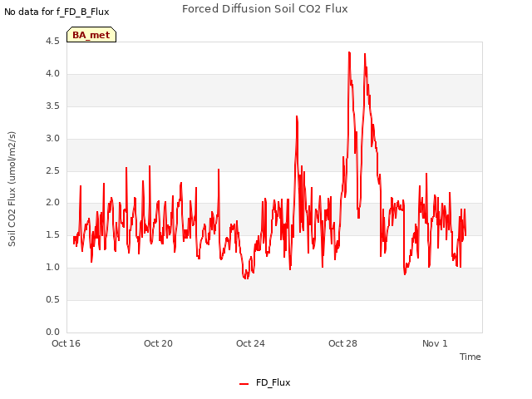Select the FD_Flux legend label
Image resolution: width=532 pixels, height=399 pixels.
[273, 382]
